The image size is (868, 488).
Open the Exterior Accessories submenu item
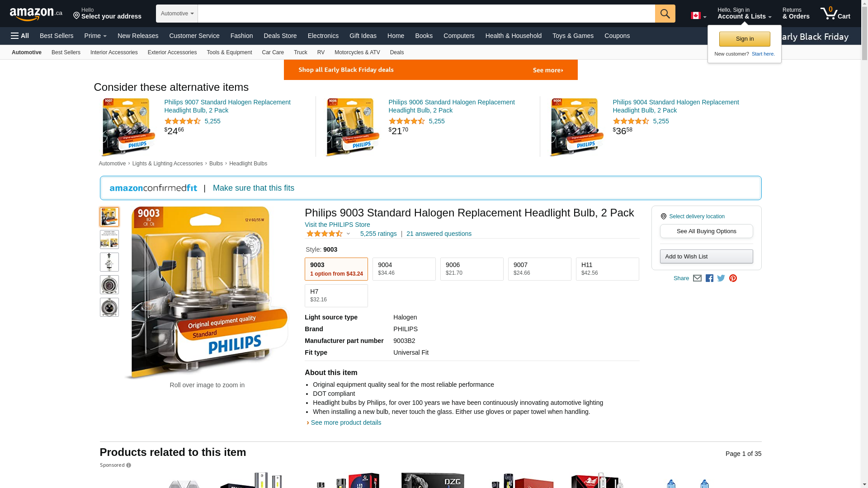[x=172, y=52]
